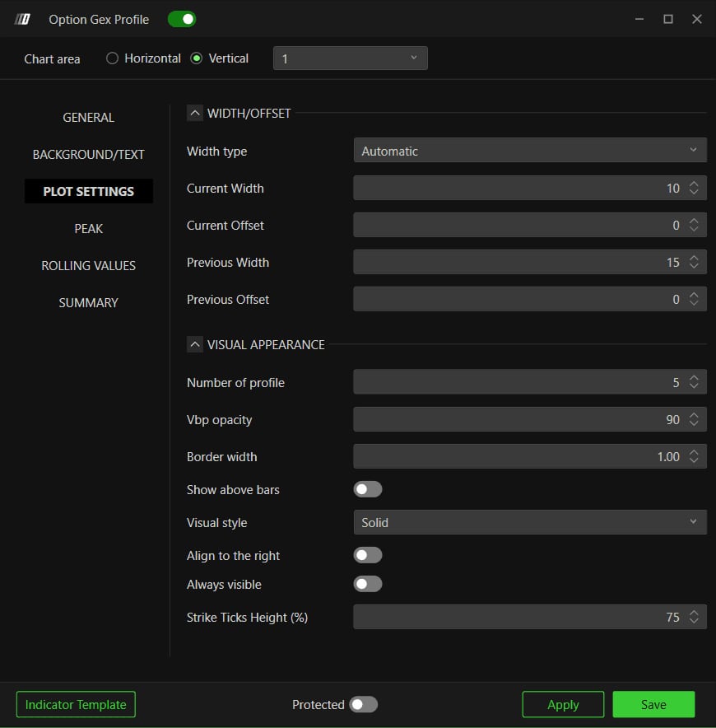This screenshot has width=716, height=728.
Task: Toggle the Option Gex Profile indicator switch
Action: pyautogui.click(x=182, y=19)
